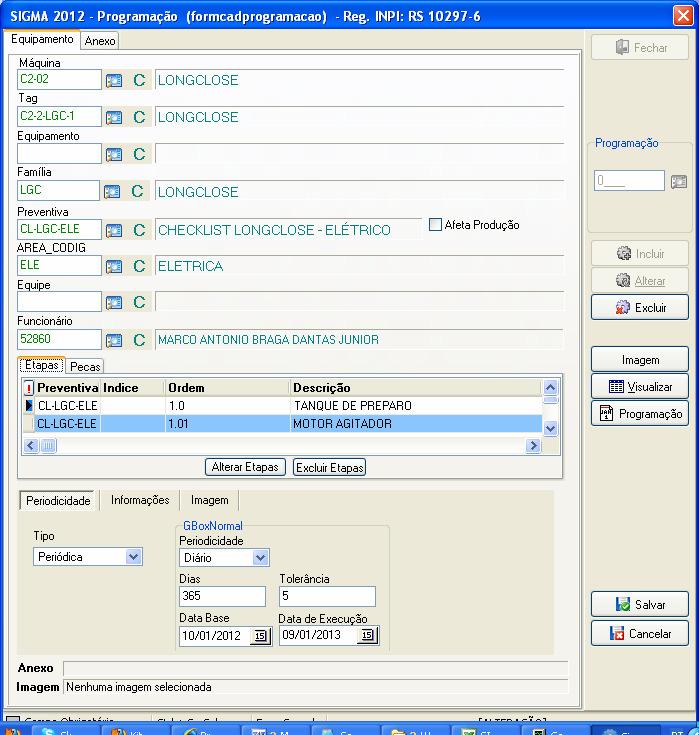This screenshot has width=699, height=735.
Task: Click the Programação number input field
Action: click(x=629, y=180)
